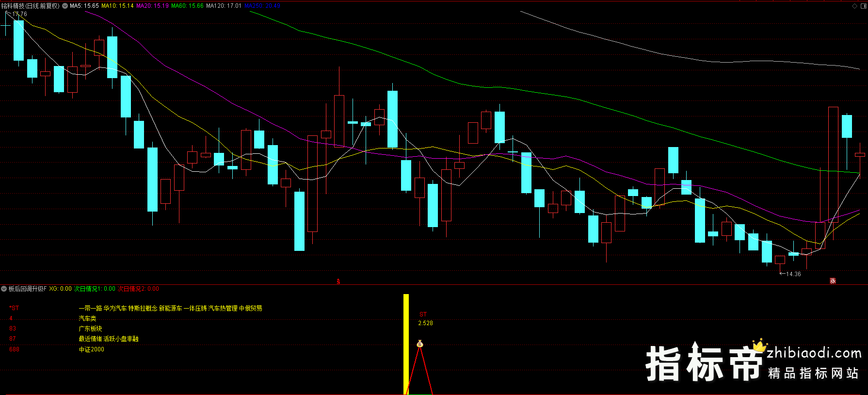Click the *ST label in indicator pane

tap(14, 308)
